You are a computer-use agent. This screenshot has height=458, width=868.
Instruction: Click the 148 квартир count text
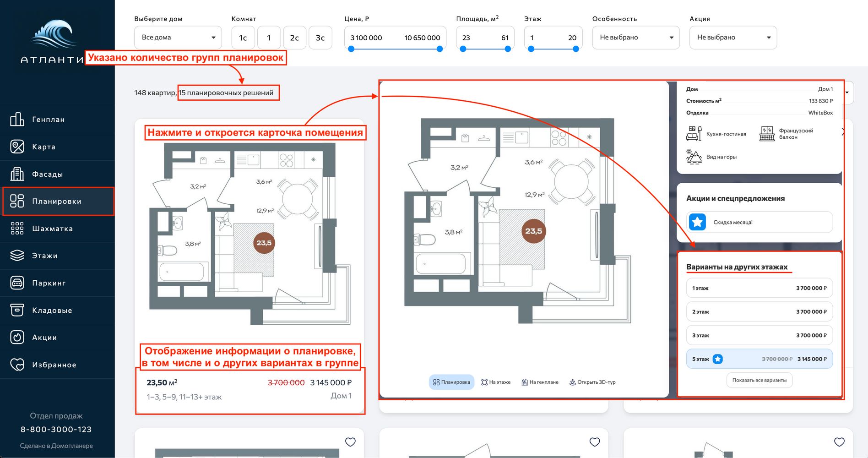coord(155,93)
